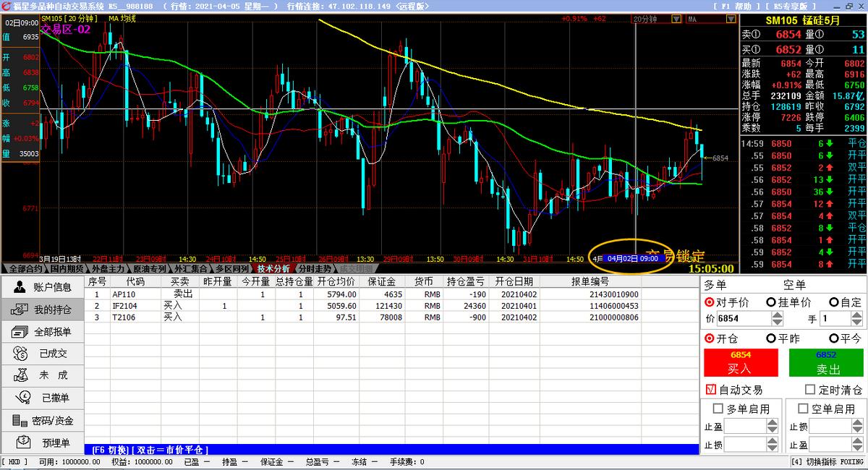This screenshot has height=470, width=868.
Task: Click 开仓均价 column header
Action: coord(336,281)
